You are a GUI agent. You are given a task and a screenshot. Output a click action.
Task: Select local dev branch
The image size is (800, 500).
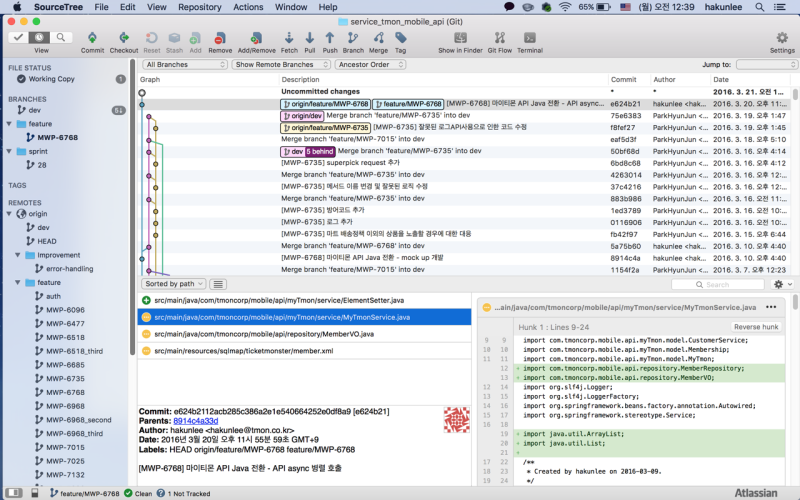(x=35, y=110)
